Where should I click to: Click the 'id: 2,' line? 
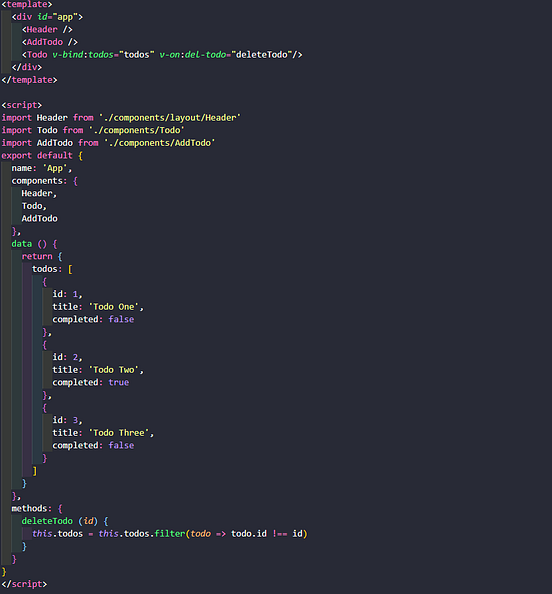coord(67,357)
